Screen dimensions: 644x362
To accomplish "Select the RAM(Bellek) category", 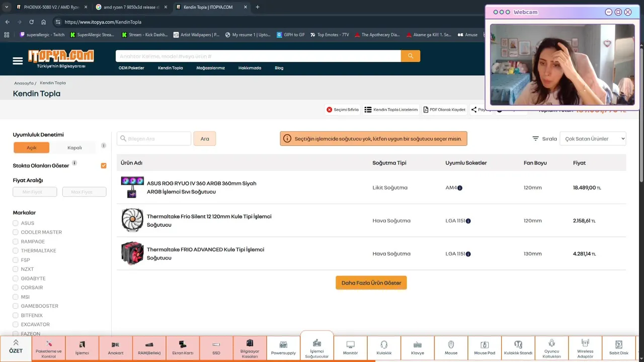I will (x=149, y=348).
